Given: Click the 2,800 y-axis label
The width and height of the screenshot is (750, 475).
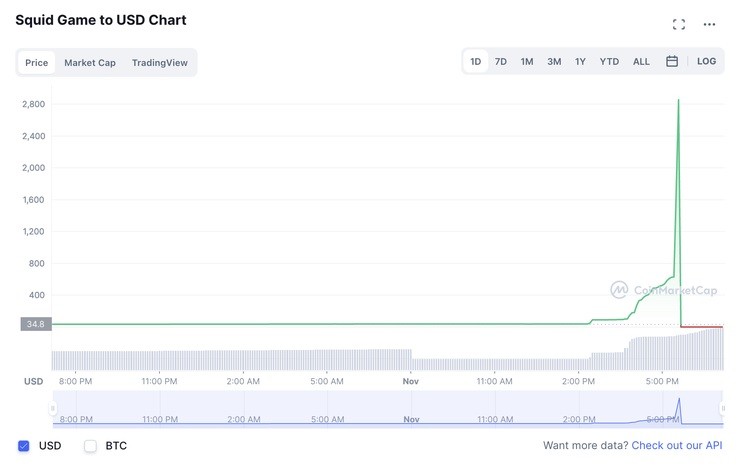Looking at the screenshot, I should (33, 104).
